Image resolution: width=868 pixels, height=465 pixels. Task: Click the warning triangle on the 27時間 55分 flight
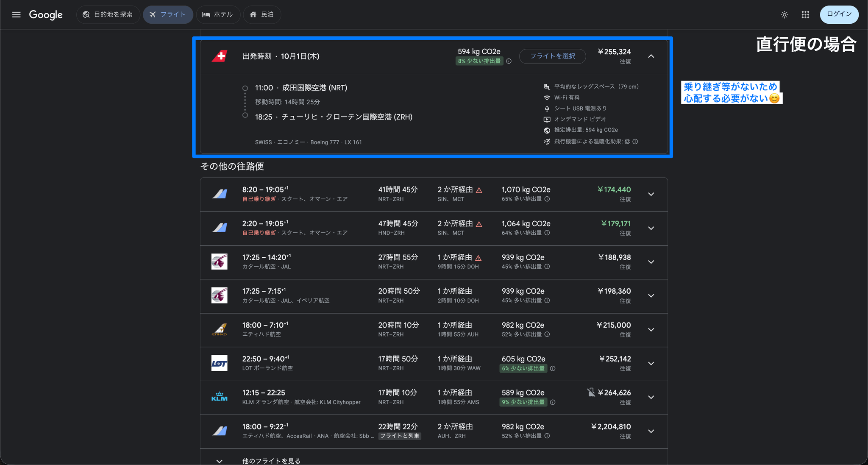(x=478, y=258)
